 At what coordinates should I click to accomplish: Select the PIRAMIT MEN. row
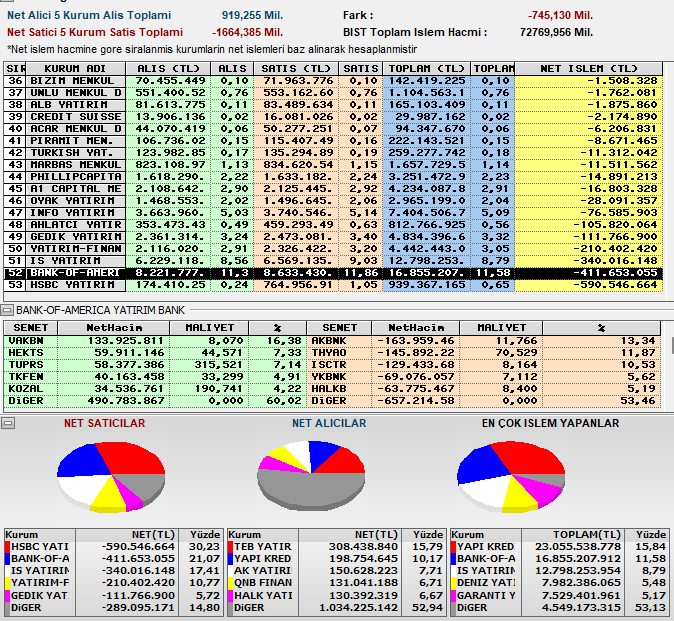[x=333, y=141]
